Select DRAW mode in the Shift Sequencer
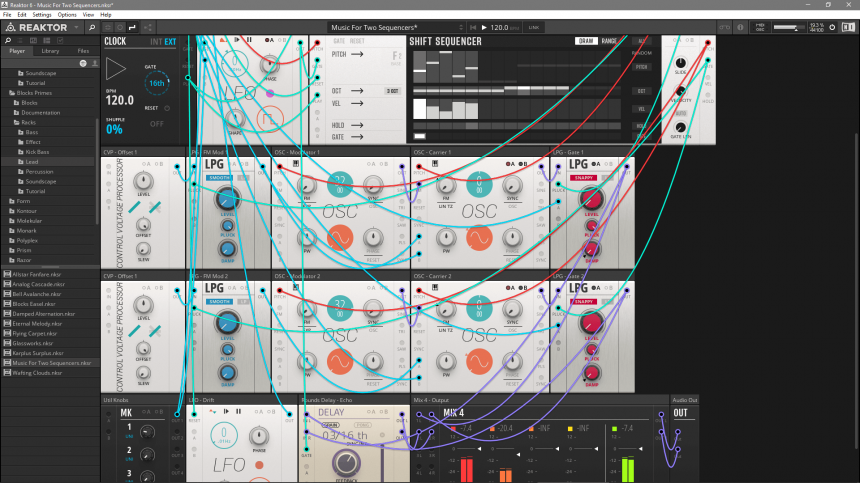 coord(586,41)
